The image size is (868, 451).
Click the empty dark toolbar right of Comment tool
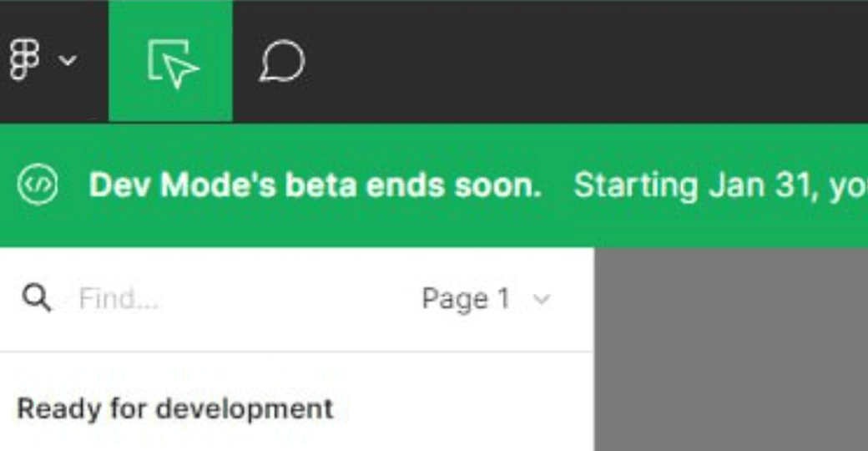click(x=587, y=61)
